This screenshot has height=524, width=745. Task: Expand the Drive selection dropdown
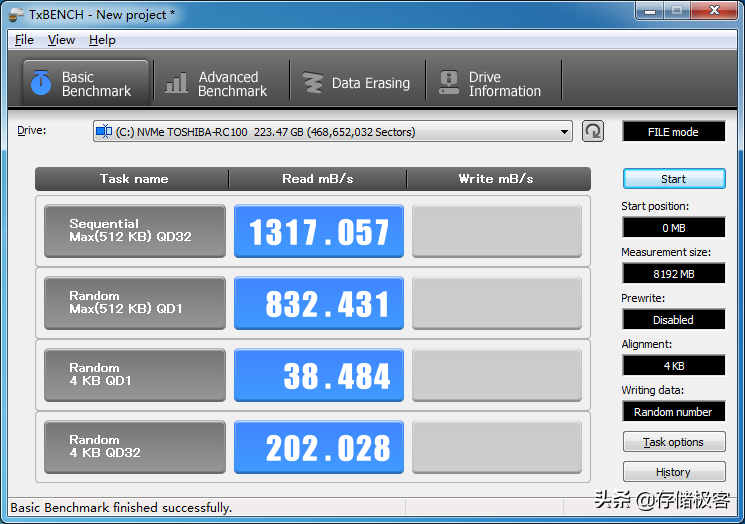tap(565, 131)
